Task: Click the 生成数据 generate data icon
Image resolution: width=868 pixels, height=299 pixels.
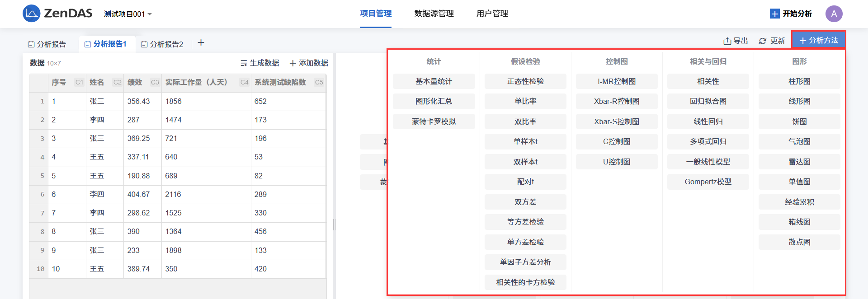Action: (x=244, y=63)
